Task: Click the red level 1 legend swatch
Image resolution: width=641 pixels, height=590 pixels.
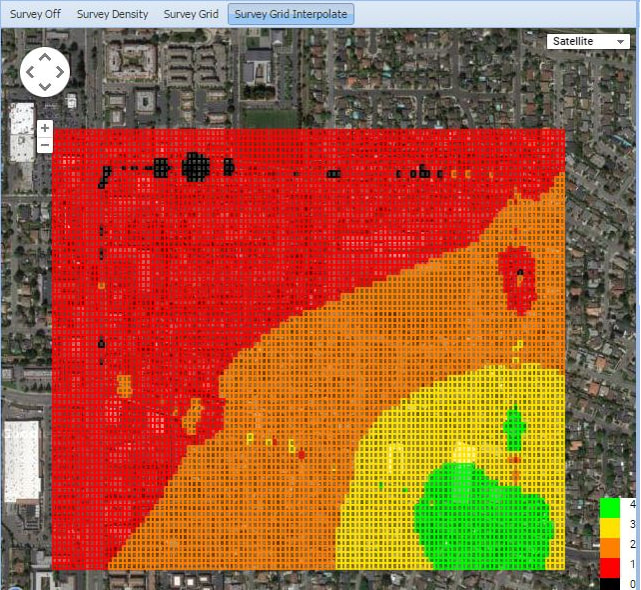Action: [610, 568]
